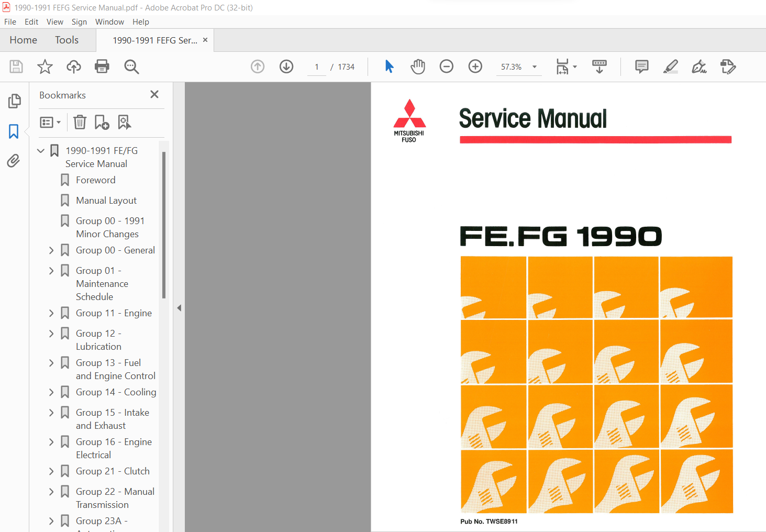
Task: Jump to Group 21 - Clutch bookmark text
Action: [x=113, y=471]
